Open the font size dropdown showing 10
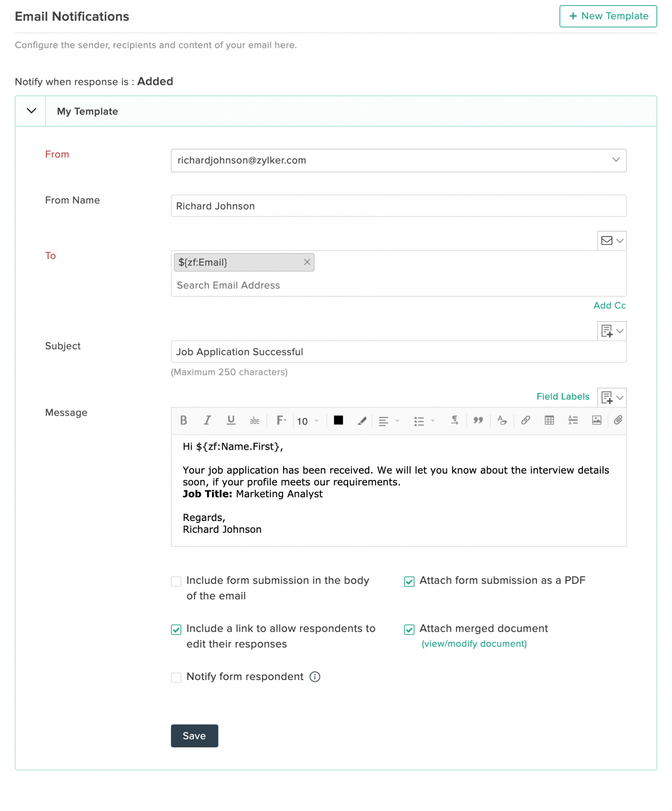This screenshot has height=811, width=672. 308,421
